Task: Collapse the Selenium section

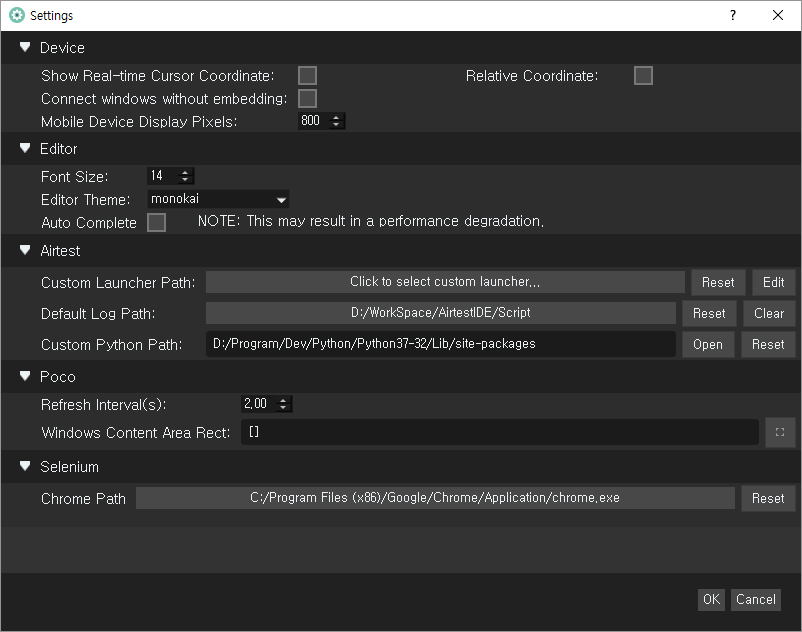Action: point(25,466)
